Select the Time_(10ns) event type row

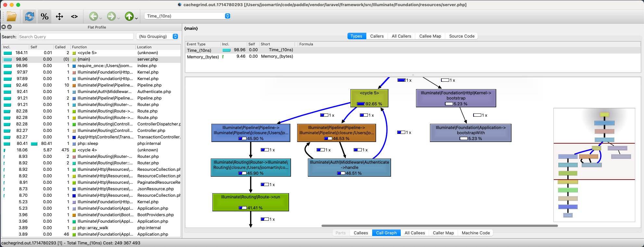point(413,50)
